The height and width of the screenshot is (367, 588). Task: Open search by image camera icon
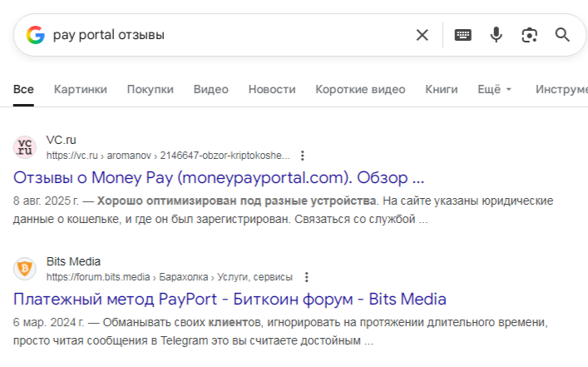point(529,35)
